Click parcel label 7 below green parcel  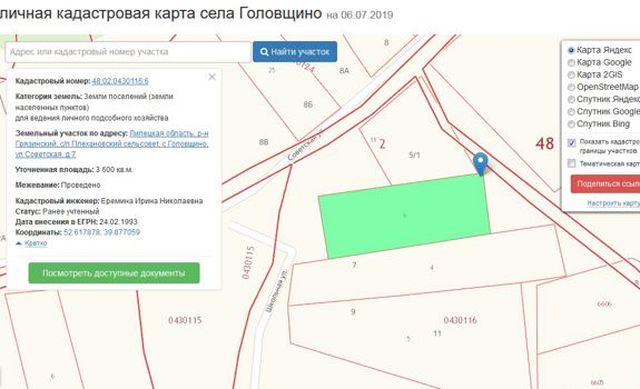354,265
